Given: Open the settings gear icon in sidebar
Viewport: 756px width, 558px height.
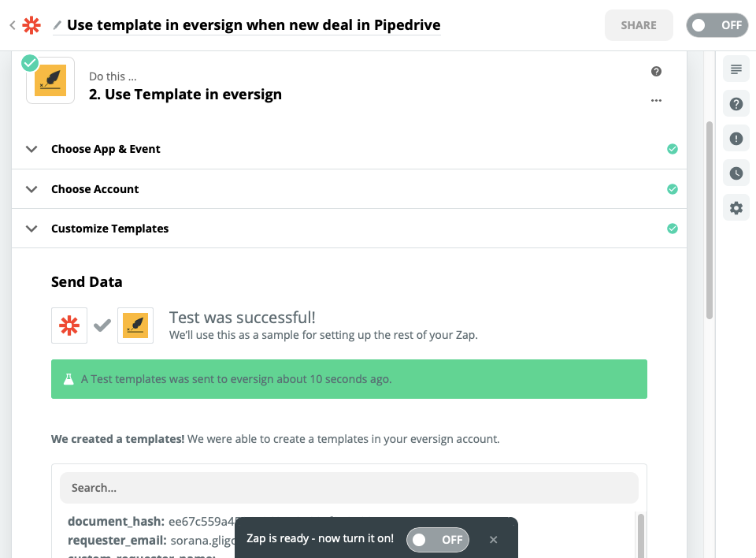Looking at the screenshot, I should (736, 208).
